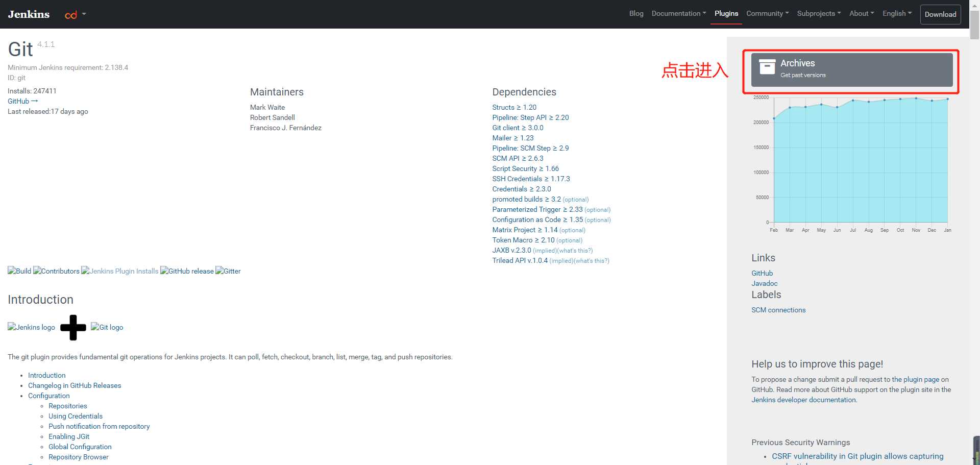The height and width of the screenshot is (465, 980).
Task: Click the Nov data point on installs chart
Action: (916, 98)
